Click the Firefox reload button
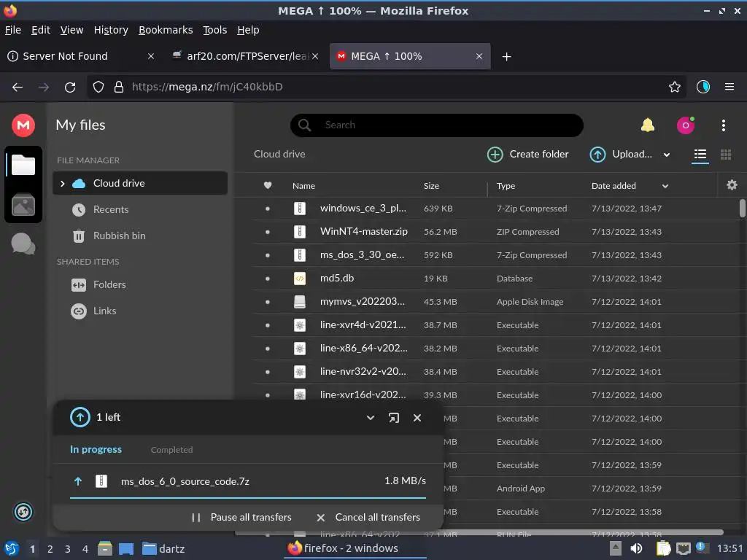Image resolution: width=747 pixels, height=560 pixels. [70, 87]
